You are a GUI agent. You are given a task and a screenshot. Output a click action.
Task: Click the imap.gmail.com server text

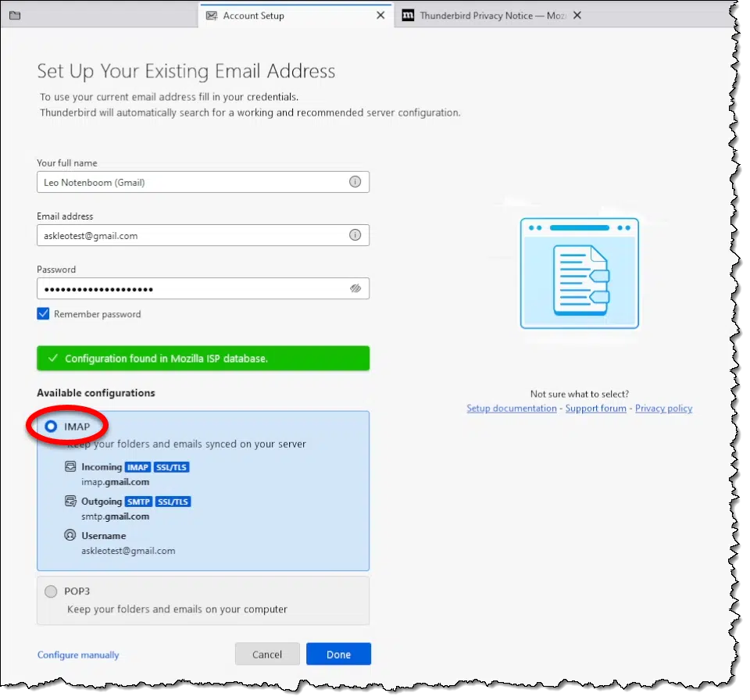point(116,482)
